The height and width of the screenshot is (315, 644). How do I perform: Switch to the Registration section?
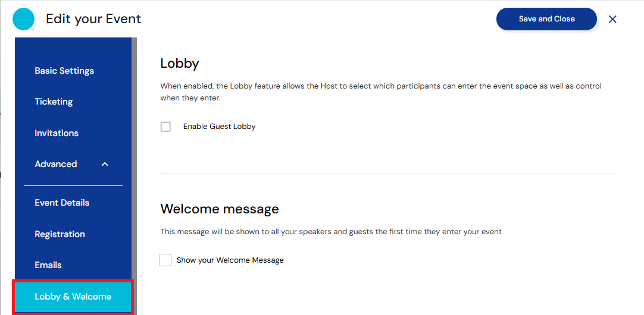[x=60, y=234]
